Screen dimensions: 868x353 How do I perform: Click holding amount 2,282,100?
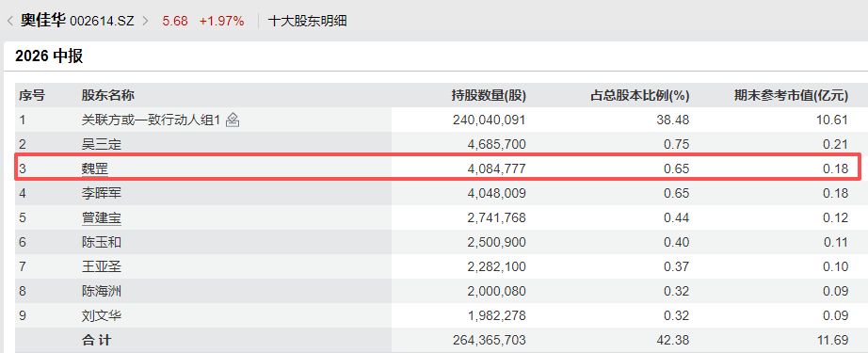[496, 266]
